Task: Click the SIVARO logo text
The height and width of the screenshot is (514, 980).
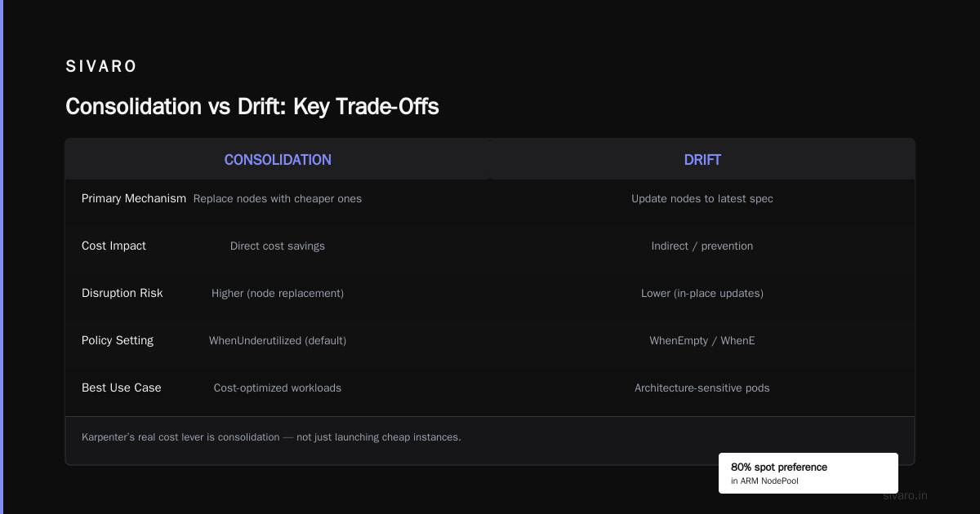Action: coord(101,67)
